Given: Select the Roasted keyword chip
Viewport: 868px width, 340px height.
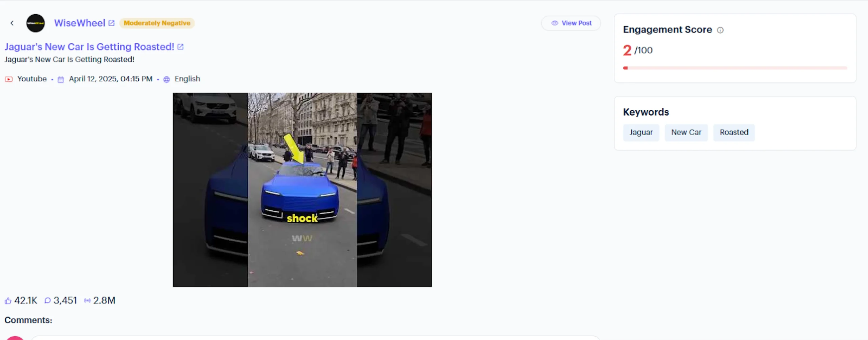Looking at the screenshot, I should pos(734,133).
